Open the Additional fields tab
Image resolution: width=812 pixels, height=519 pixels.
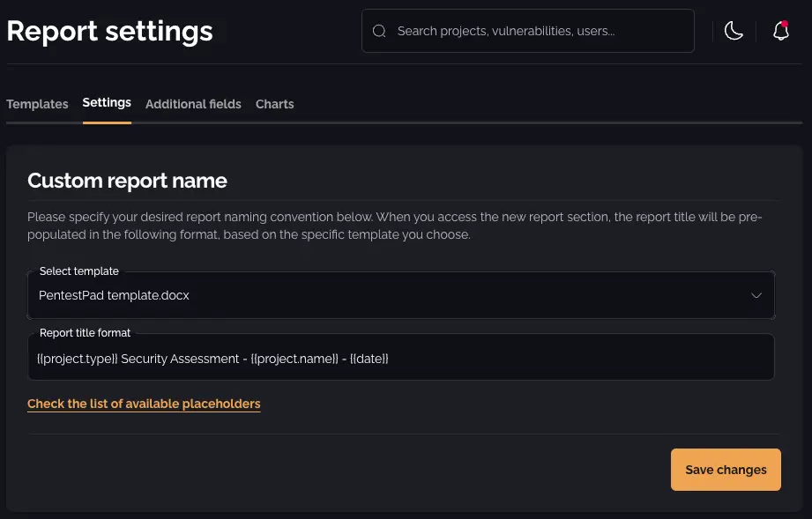tap(193, 104)
